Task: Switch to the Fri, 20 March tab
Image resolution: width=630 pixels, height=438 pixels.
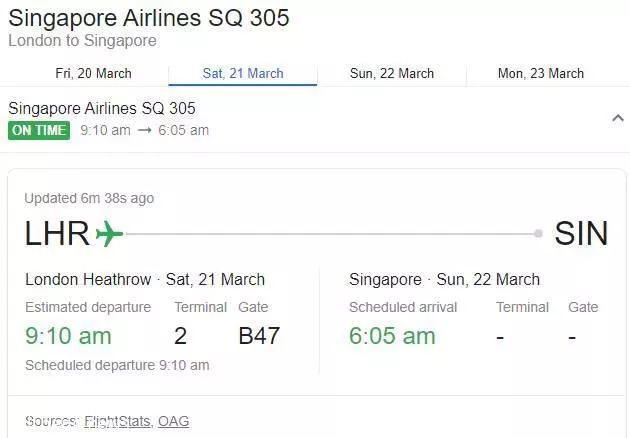Action: (93, 74)
